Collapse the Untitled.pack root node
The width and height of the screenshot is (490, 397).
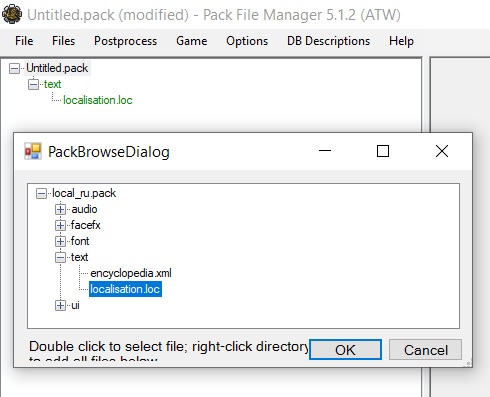click(14, 69)
